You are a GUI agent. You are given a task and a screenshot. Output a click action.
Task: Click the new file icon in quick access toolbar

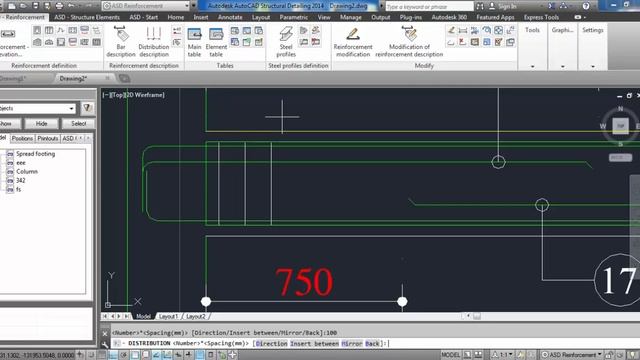(x=11, y=6)
